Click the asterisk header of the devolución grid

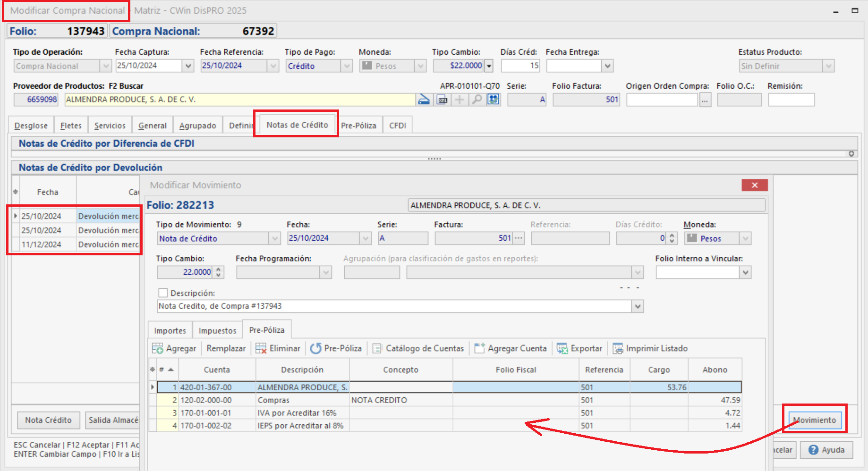(x=16, y=192)
